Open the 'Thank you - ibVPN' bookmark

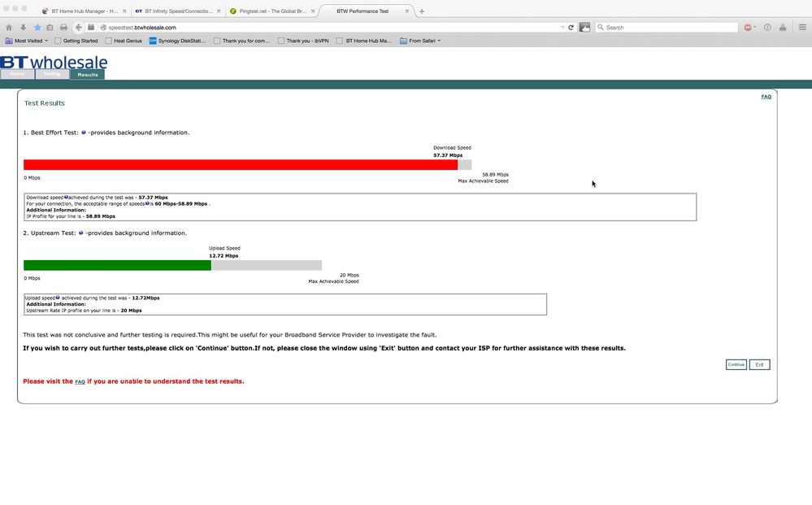(303, 41)
